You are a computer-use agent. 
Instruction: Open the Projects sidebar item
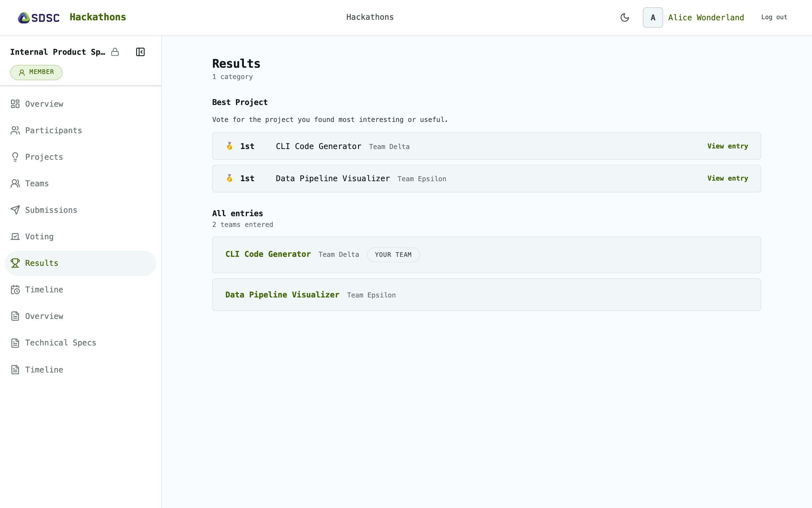[x=81, y=157]
